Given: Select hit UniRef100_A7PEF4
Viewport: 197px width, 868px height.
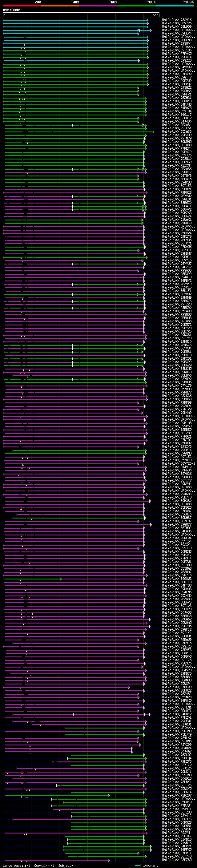Looking at the screenshot, I should [177, 149].
